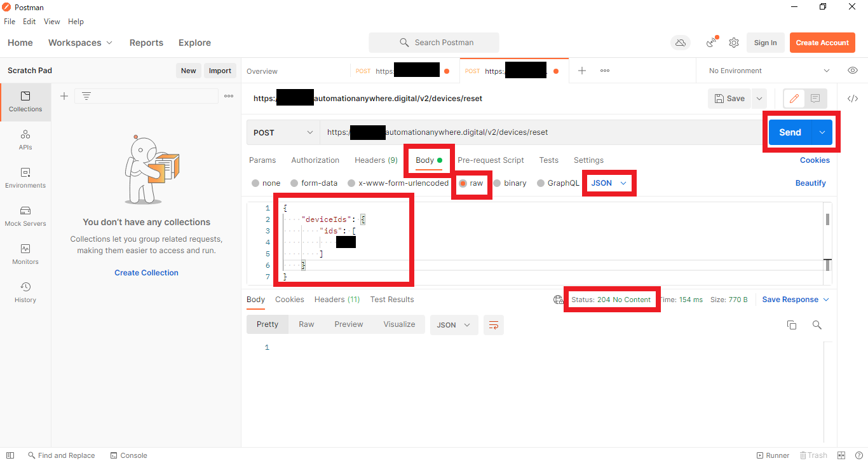
Task: Open the History sidebar section
Action: (25, 293)
